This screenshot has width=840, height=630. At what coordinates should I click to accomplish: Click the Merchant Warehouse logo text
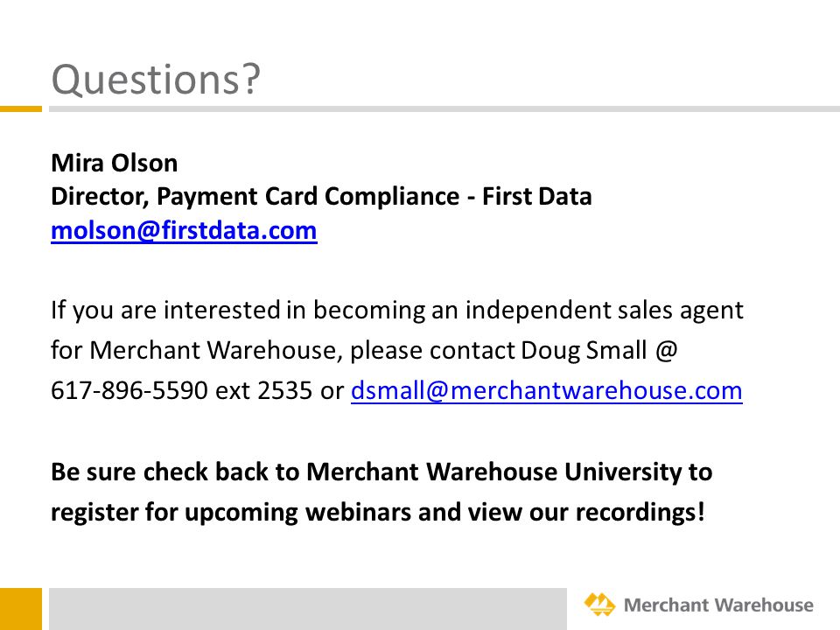pos(718,605)
